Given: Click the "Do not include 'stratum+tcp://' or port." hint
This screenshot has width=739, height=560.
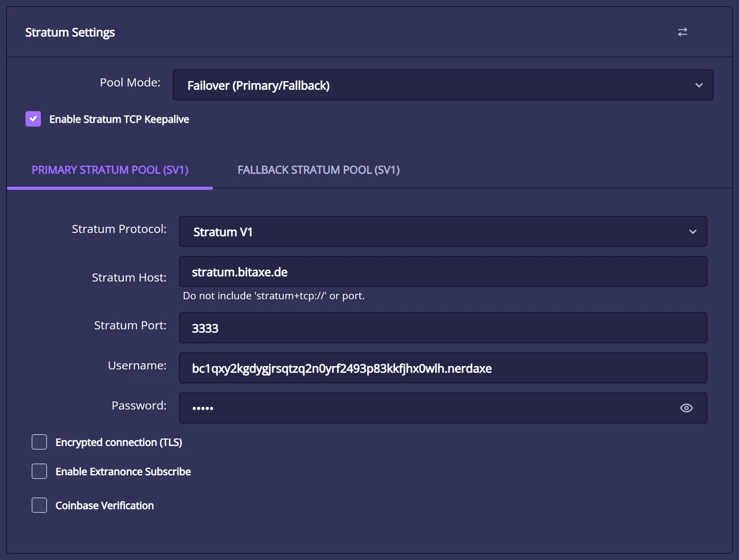Looking at the screenshot, I should click(x=273, y=295).
